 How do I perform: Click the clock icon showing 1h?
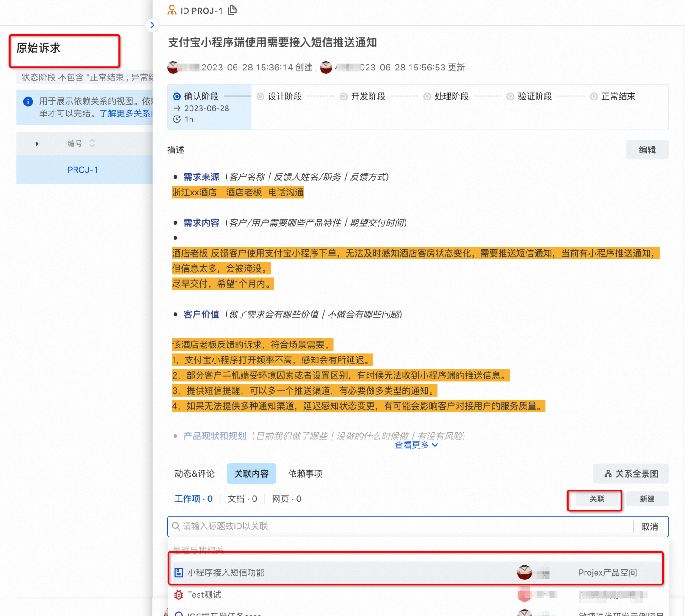click(177, 119)
